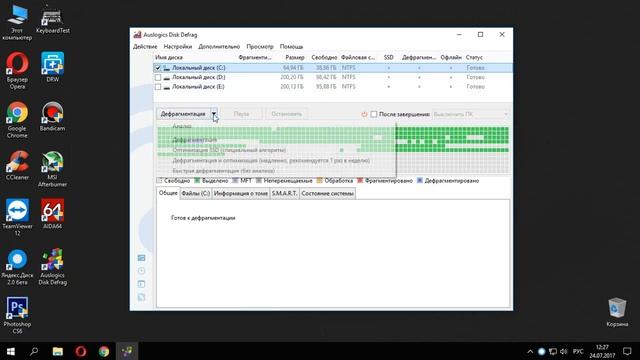This screenshot has width=640, height=360.
Task: Click the dark green cluster map area
Action: pyautogui.click(x=452, y=139)
